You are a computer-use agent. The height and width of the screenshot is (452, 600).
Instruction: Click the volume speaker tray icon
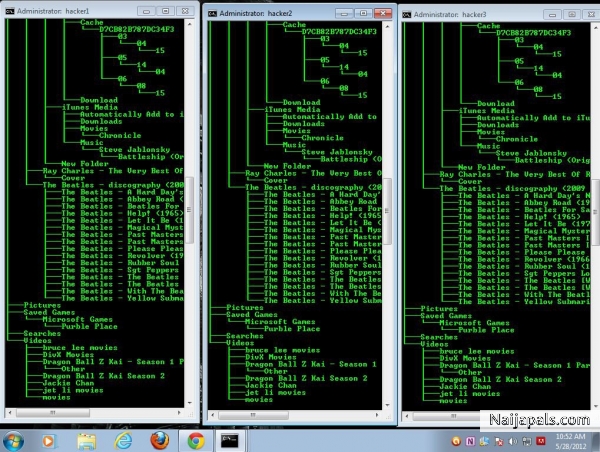(512, 442)
